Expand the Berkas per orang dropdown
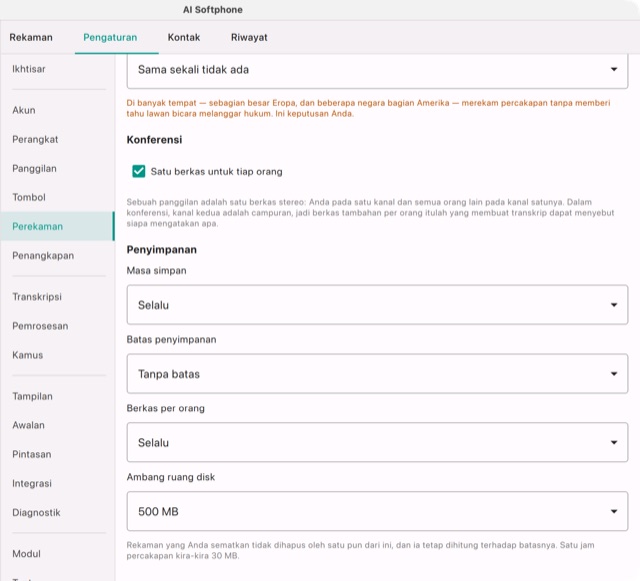Image resolution: width=640 pixels, height=581 pixels. click(x=377, y=443)
